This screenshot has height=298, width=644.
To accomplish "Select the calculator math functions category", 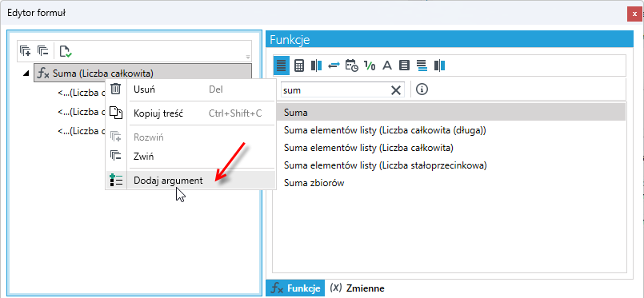I will 299,66.
